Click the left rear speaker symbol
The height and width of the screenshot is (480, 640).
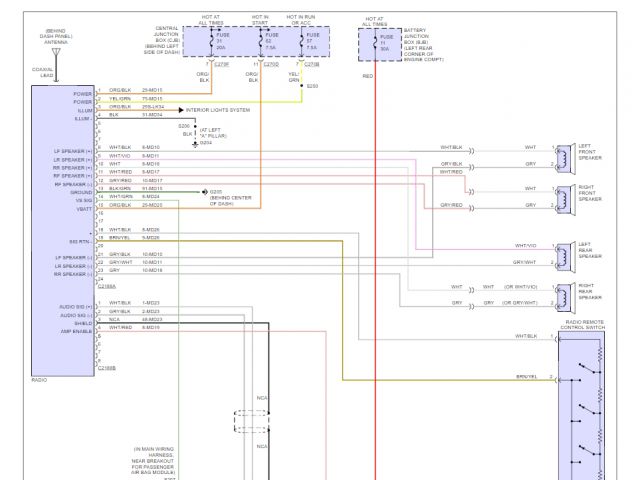(567, 253)
